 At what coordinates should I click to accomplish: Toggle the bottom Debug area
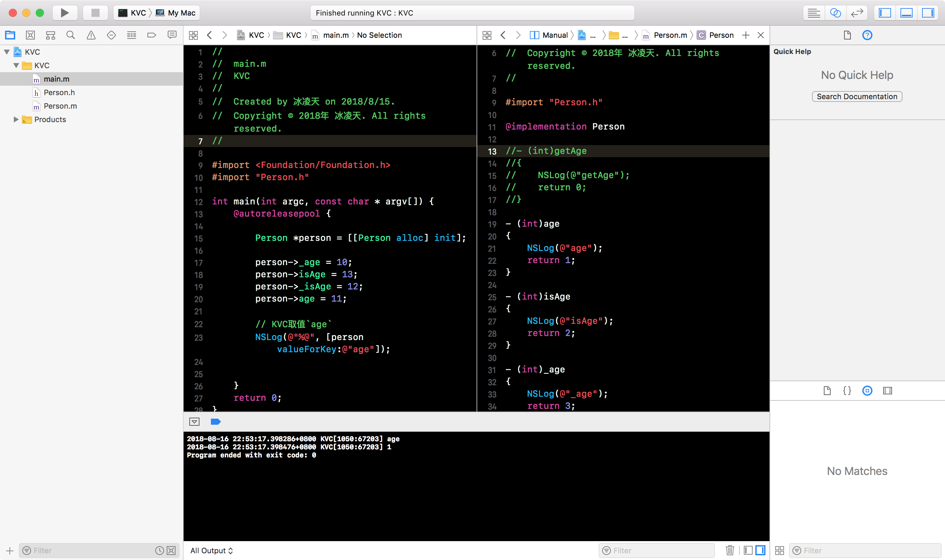[906, 13]
